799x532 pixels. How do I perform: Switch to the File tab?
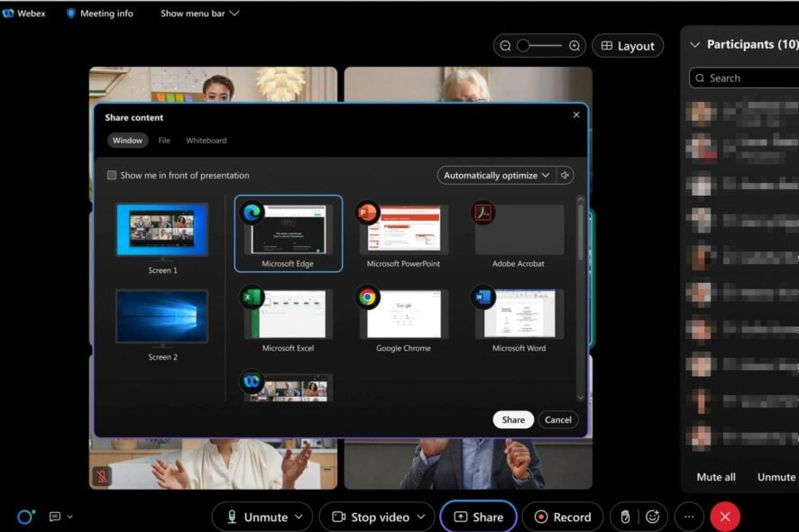coord(164,141)
